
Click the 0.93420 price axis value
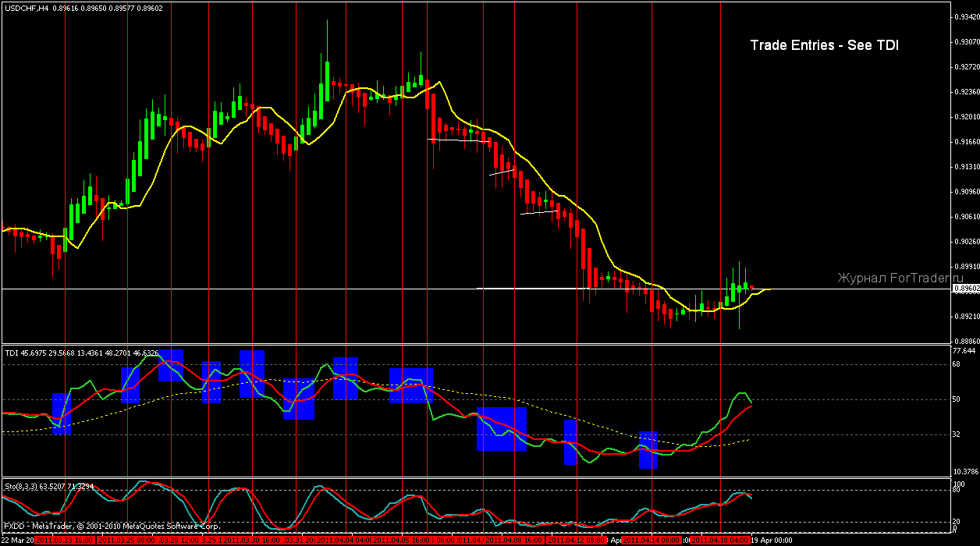click(966, 16)
